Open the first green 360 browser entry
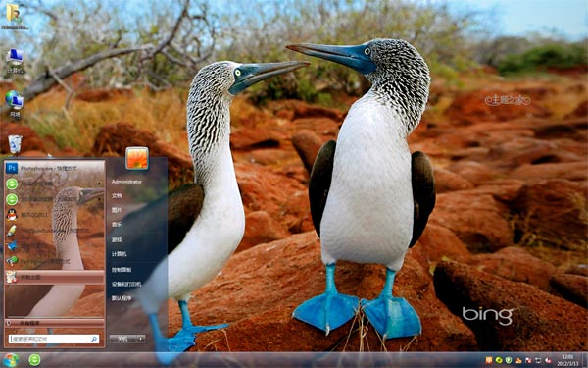The image size is (588, 368). [55, 184]
